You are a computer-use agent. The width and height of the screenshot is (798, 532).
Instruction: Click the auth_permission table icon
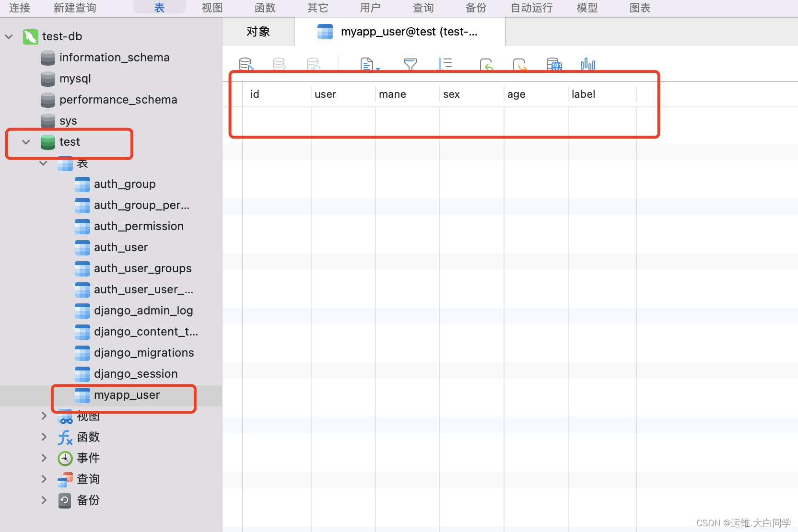pyautogui.click(x=82, y=227)
